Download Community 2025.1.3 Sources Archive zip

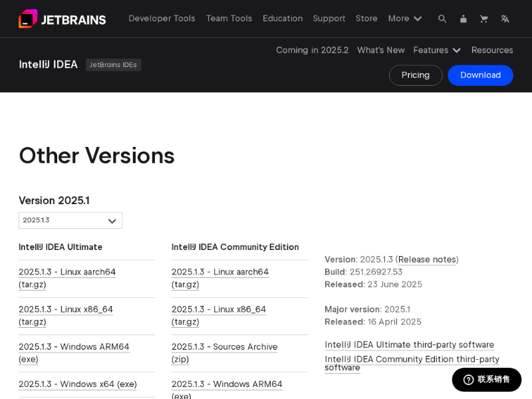point(224,352)
